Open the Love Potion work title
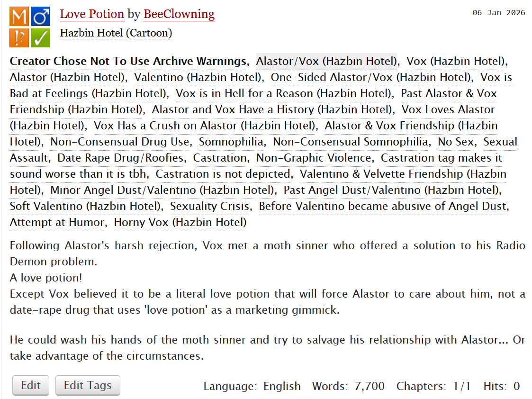532x399 pixels. point(92,14)
